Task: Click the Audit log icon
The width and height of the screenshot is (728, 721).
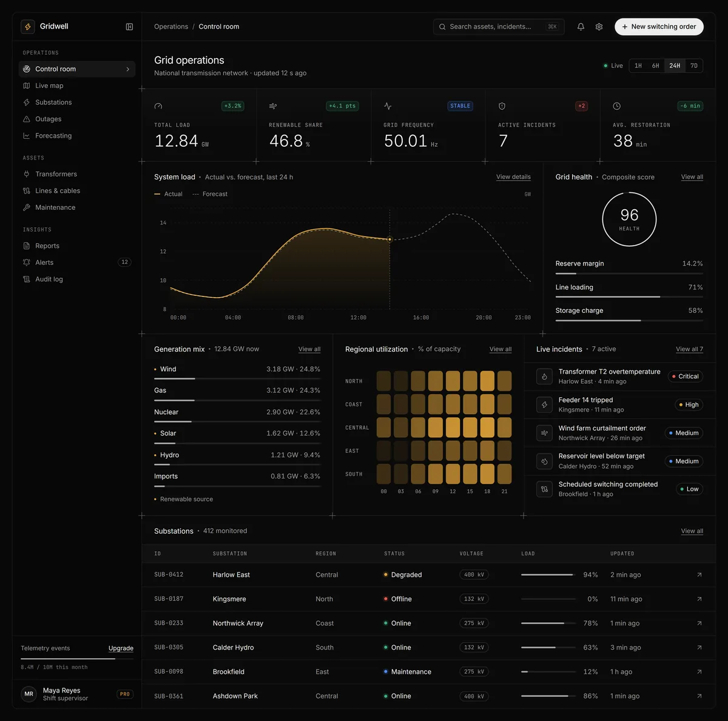Action: pyautogui.click(x=27, y=279)
